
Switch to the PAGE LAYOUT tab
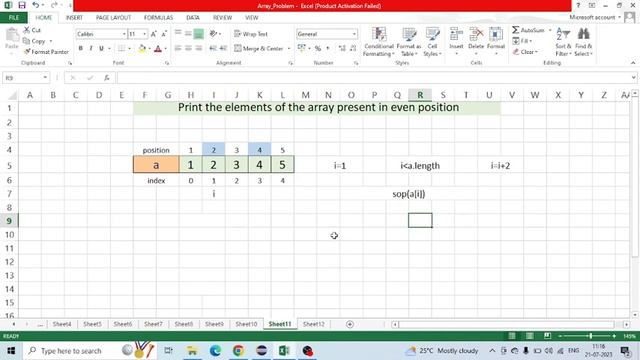[113, 18]
